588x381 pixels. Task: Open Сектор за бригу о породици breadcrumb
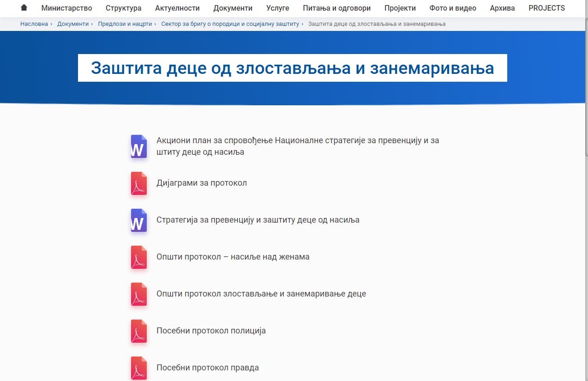pyautogui.click(x=230, y=24)
